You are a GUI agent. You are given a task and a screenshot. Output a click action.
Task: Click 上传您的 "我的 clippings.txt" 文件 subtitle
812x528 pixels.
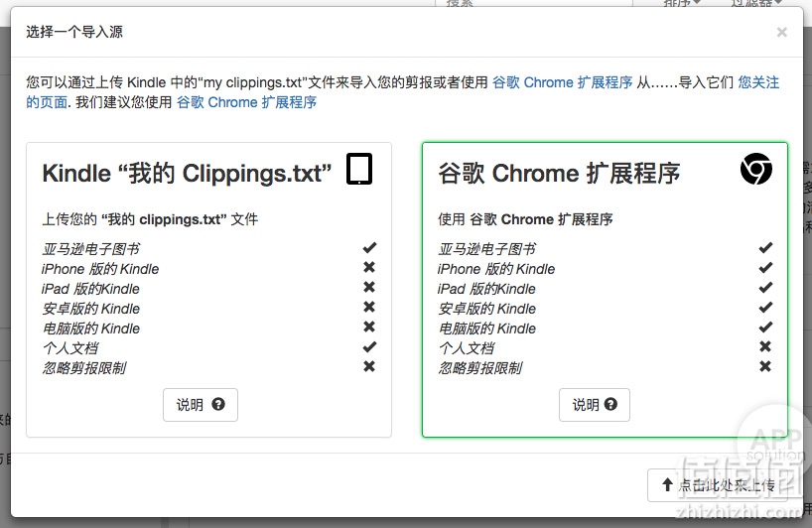pyautogui.click(x=150, y=219)
